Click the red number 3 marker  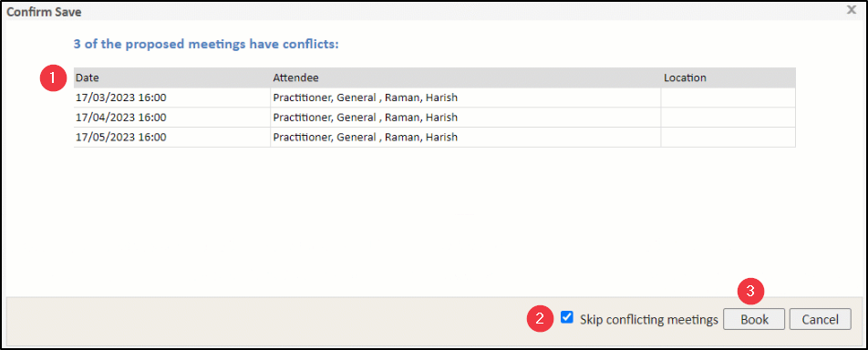[750, 292]
